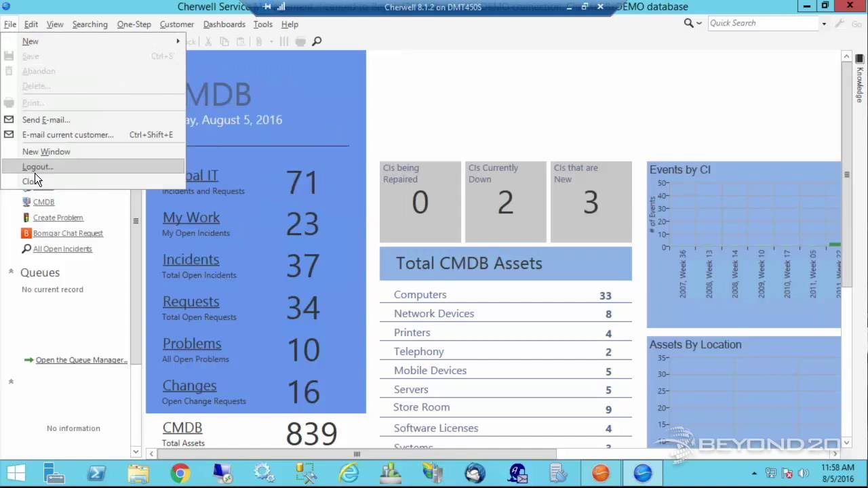The image size is (868, 488).
Task: Choose Send E-mail in File menu
Action: click(x=93, y=120)
